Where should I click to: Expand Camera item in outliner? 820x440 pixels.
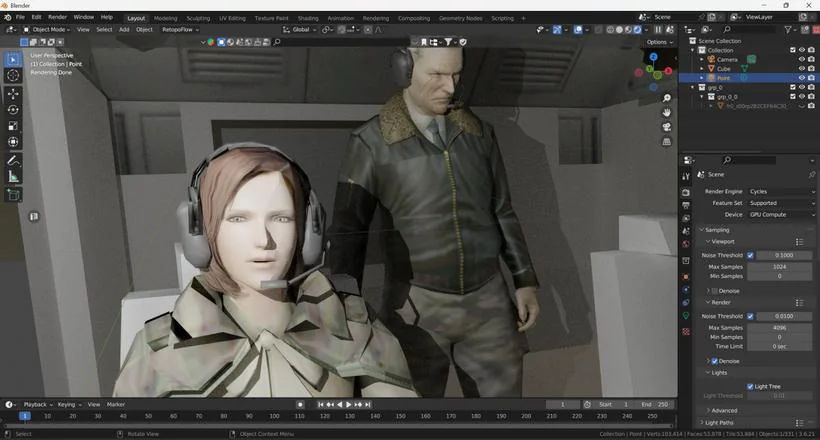coord(702,60)
